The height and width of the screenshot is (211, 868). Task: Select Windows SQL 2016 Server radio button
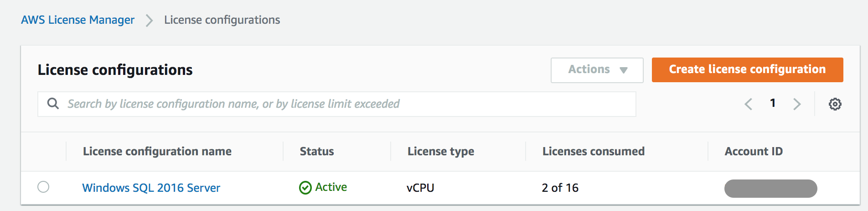point(43,187)
